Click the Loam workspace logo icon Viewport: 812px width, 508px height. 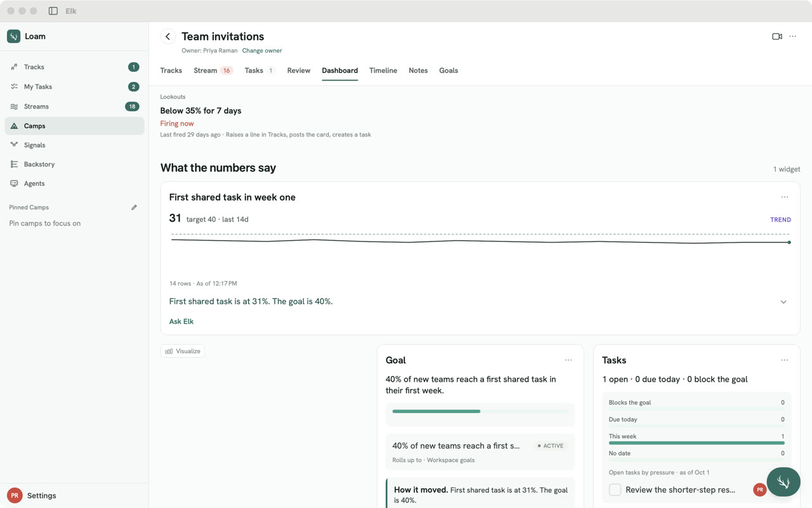point(13,36)
